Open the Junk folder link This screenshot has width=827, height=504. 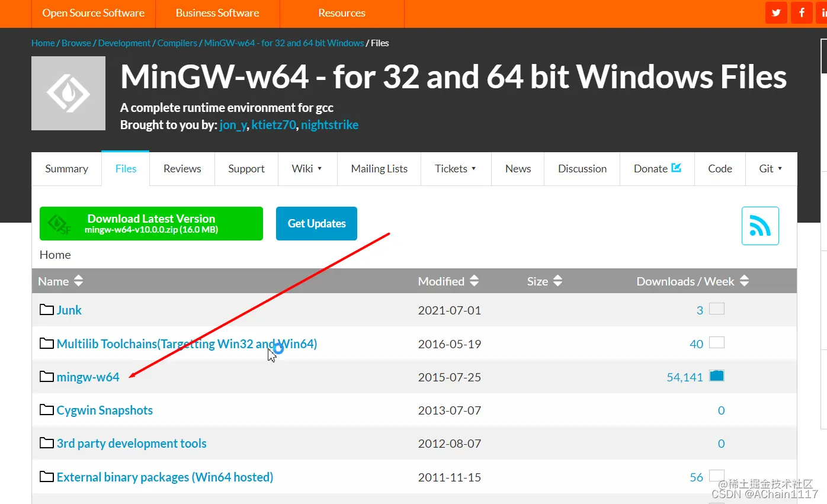pos(69,310)
